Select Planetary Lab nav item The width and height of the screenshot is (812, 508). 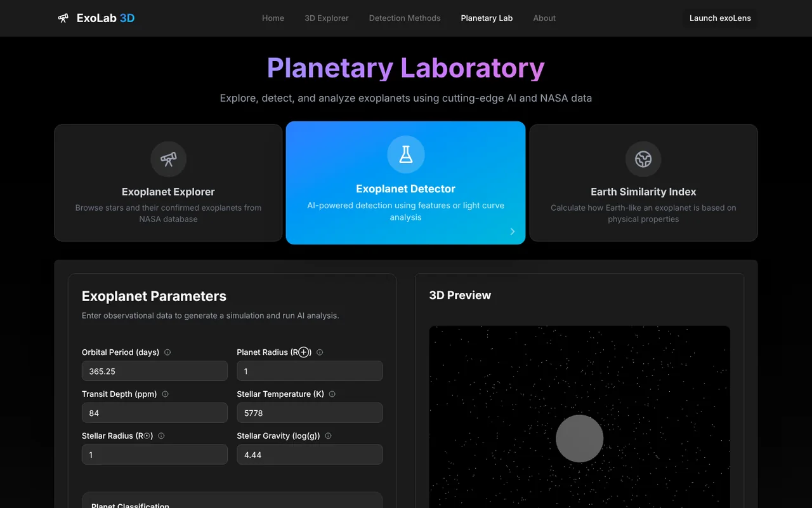(x=487, y=18)
